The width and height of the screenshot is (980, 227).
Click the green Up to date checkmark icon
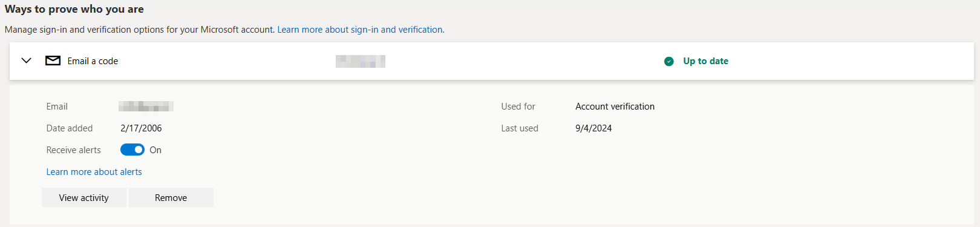pyautogui.click(x=669, y=61)
